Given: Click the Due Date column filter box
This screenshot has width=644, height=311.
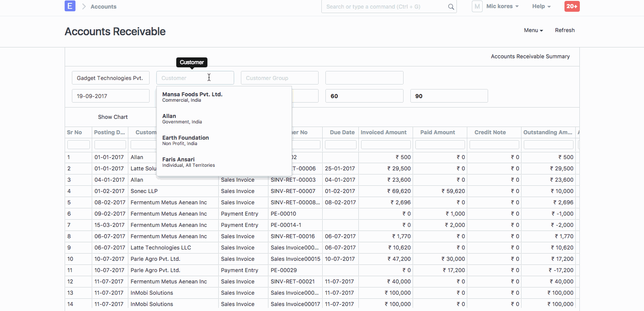Looking at the screenshot, I should click(x=341, y=145).
